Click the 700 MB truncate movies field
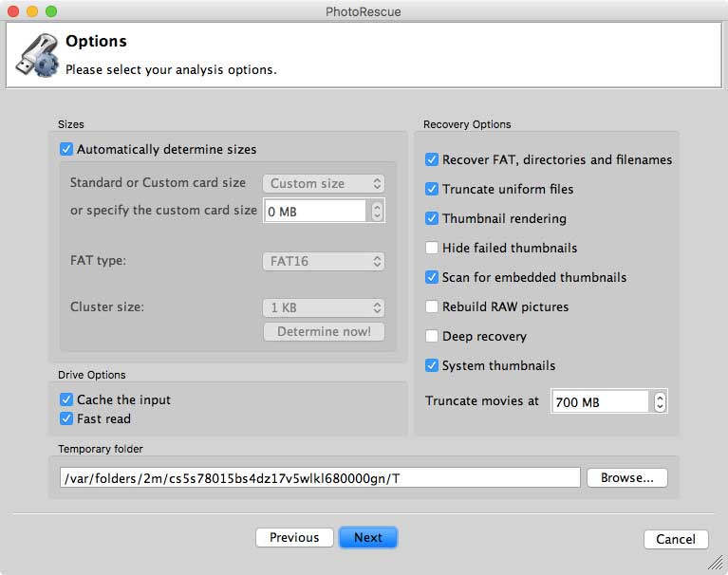This screenshot has height=575, width=728. (600, 402)
